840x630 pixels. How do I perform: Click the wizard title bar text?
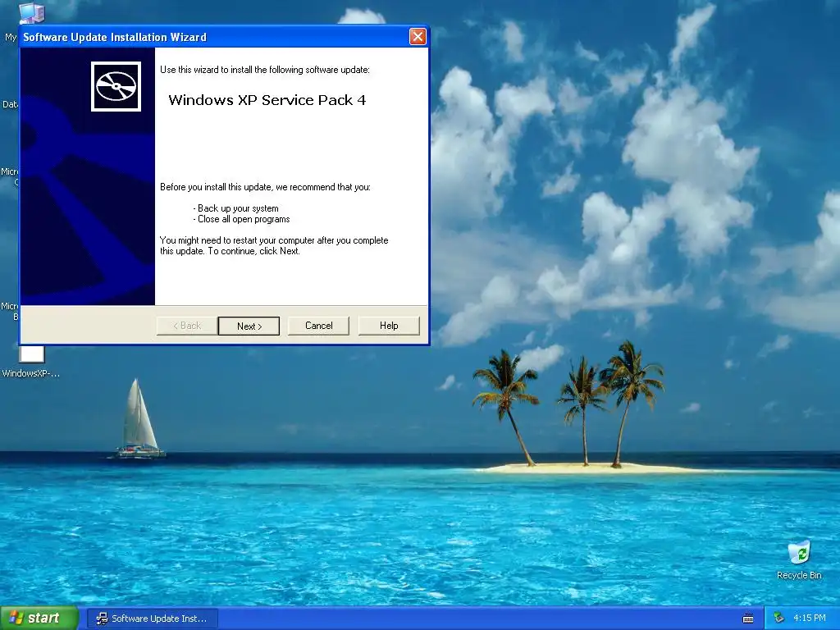pyautogui.click(x=115, y=37)
